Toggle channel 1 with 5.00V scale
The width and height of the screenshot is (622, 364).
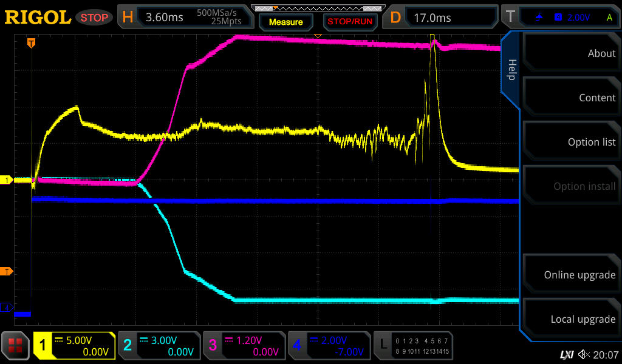click(75, 346)
